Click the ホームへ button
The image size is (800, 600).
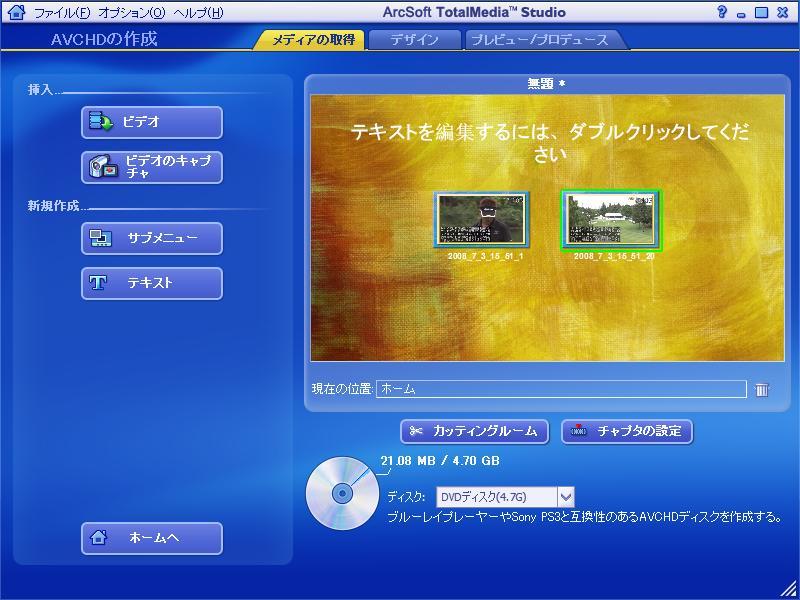click(x=152, y=538)
